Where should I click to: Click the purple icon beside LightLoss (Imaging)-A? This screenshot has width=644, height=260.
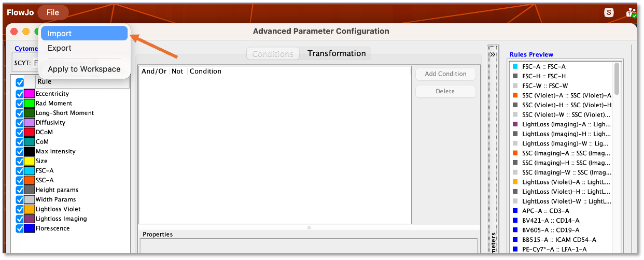(514, 124)
